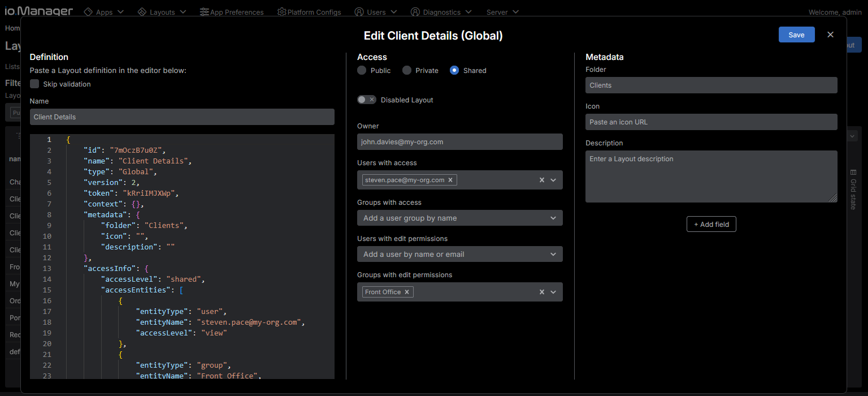This screenshot has width=868, height=396.
Task: Click the Owner email field
Action: 460,141
